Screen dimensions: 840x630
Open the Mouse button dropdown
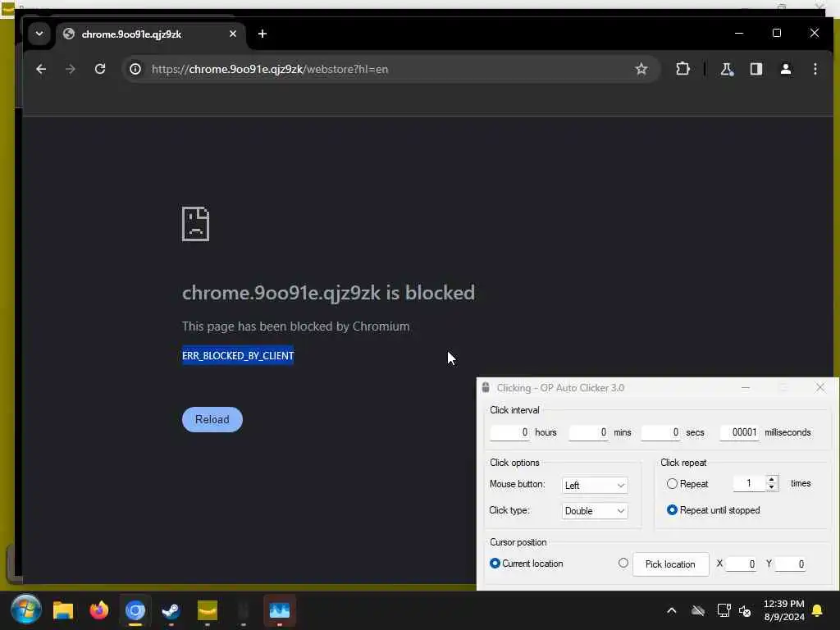(x=595, y=486)
